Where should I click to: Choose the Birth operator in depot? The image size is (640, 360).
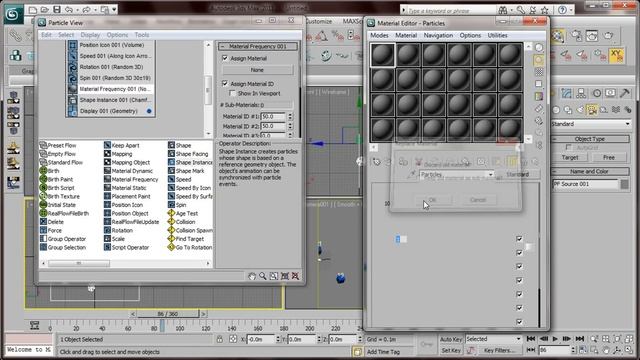[x=49, y=171]
